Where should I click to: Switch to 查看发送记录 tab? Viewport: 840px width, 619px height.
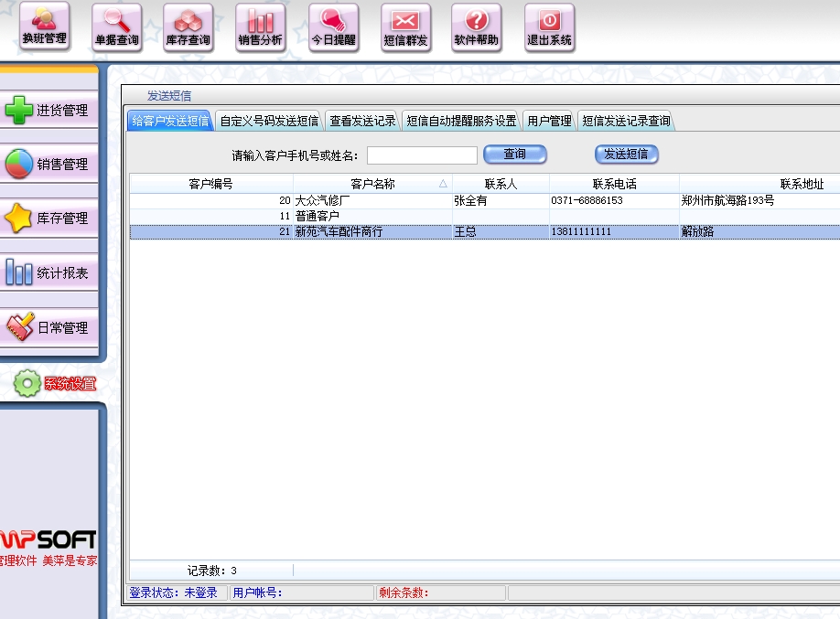(362, 121)
